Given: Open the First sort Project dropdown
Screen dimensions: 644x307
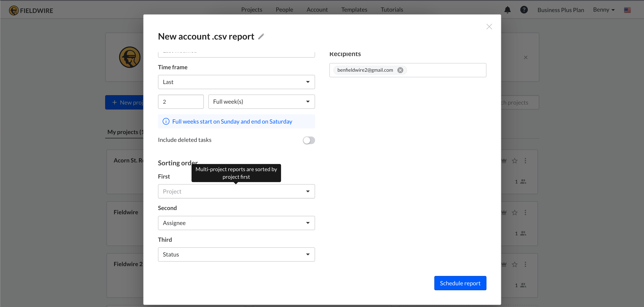Looking at the screenshot, I should tap(236, 191).
